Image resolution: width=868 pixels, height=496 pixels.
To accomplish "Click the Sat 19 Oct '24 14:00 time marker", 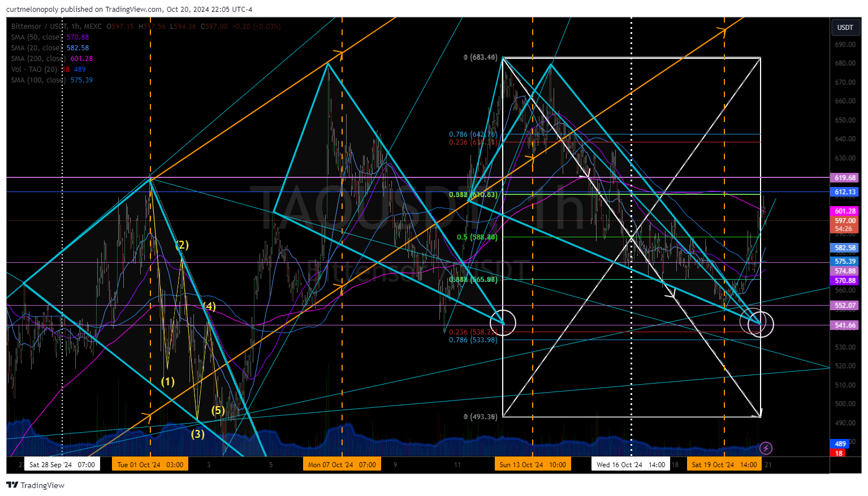I will (x=724, y=464).
